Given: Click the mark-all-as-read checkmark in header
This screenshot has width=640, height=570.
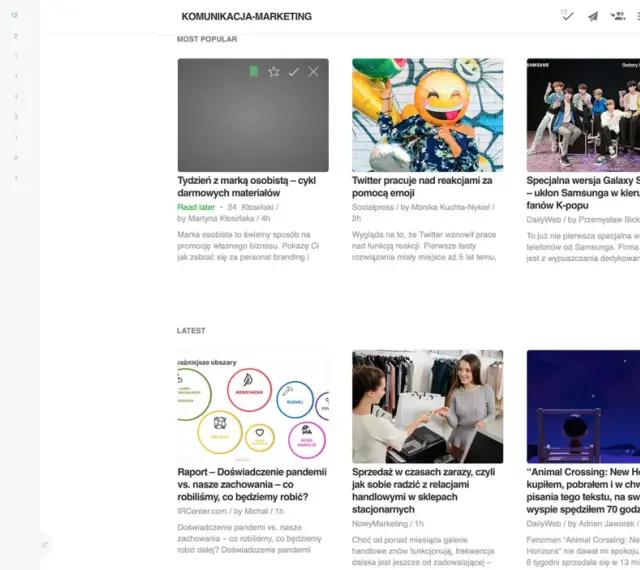Looking at the screenshot, I should pyautogui.click(x=567, y=16).
